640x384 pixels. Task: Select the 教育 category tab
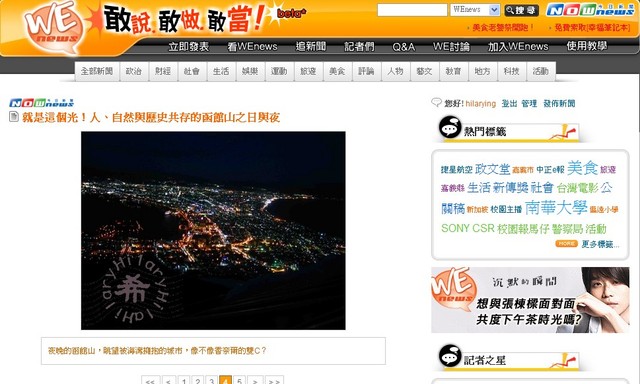click(x=453, y=71)
